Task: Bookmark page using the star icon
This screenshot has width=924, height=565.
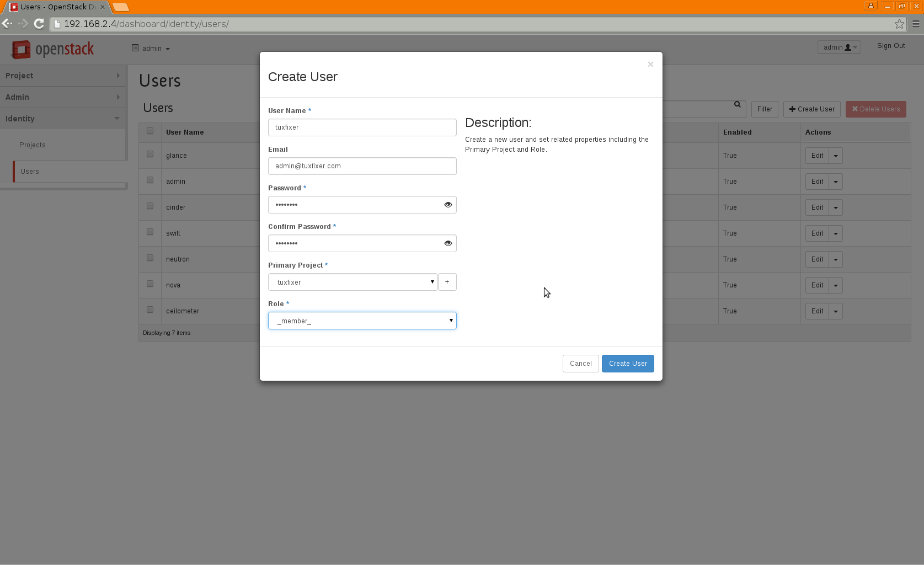Action: pyautogui.click(x=899, y=24)
